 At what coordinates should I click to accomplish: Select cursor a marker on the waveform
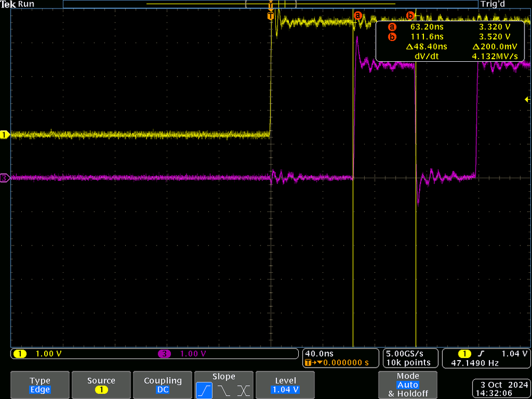(358, 15)
